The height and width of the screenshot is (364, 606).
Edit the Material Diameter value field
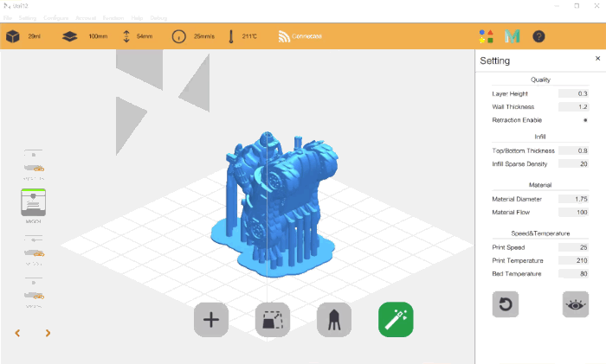[573, 199]
